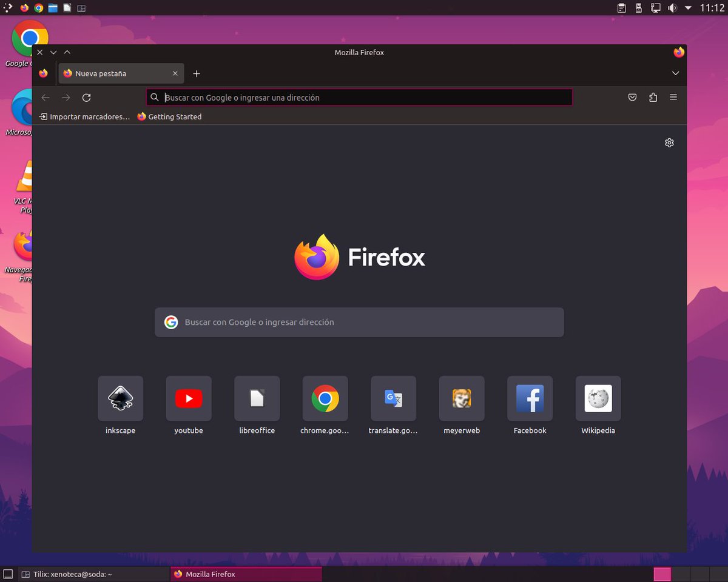Launch Chrome from top panel launcher
728x582 pixels.
click(39, 8)
